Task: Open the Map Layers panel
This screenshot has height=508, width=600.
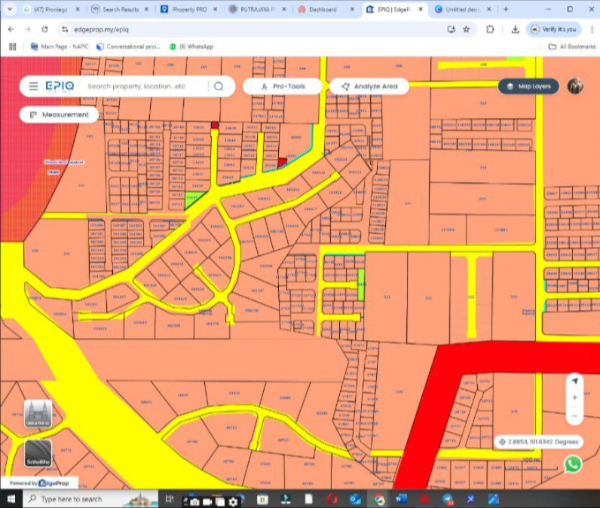Action: [x=528, y=87]
